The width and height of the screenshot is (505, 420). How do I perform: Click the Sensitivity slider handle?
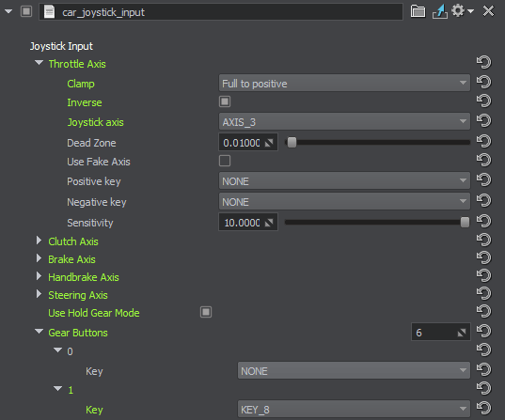[x=465, y=222]
